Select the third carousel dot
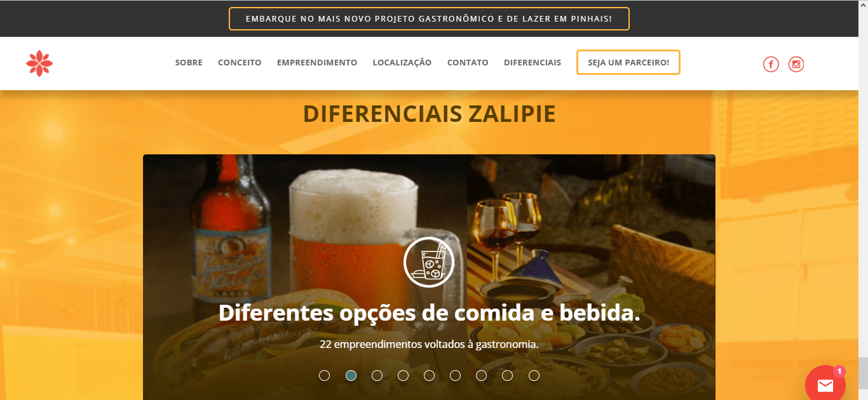 click(x=377, y=375)
